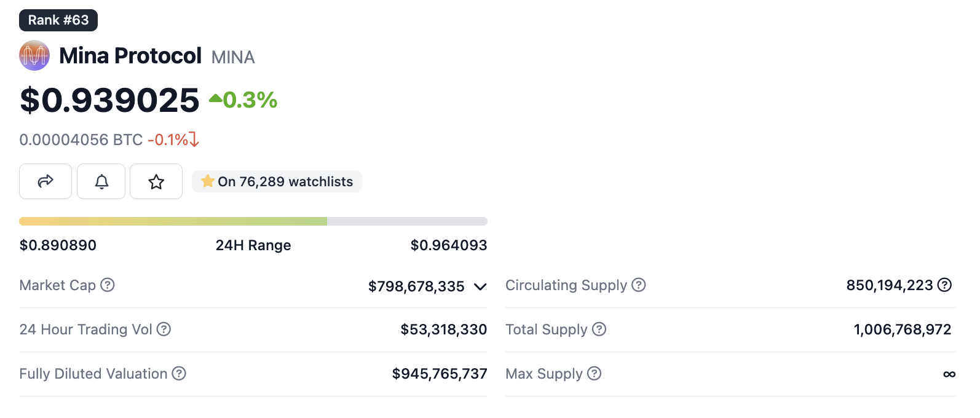This screenshot has width=980, height=418.
Task: Click info icon beside 850,194,223 value
Action: pos(945,285)
